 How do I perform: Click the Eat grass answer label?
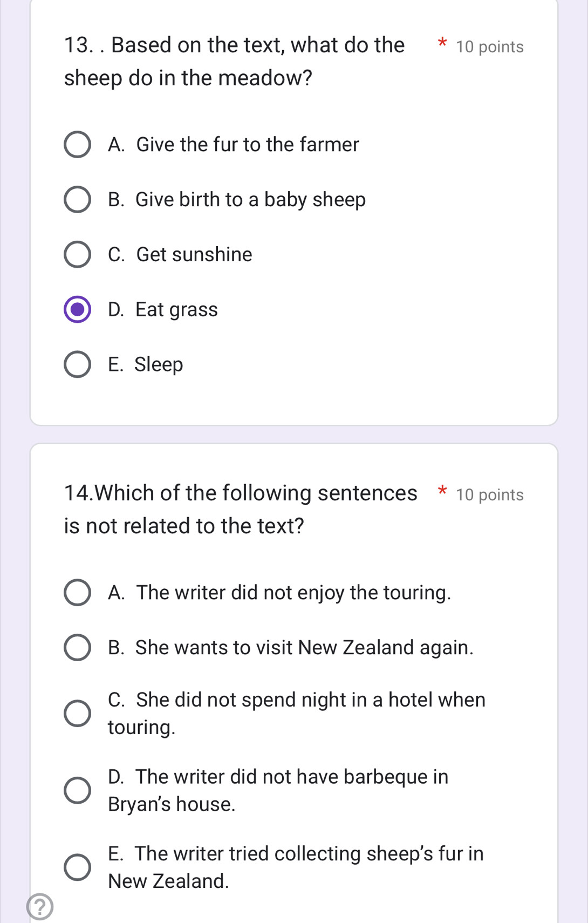click(163, 310)
